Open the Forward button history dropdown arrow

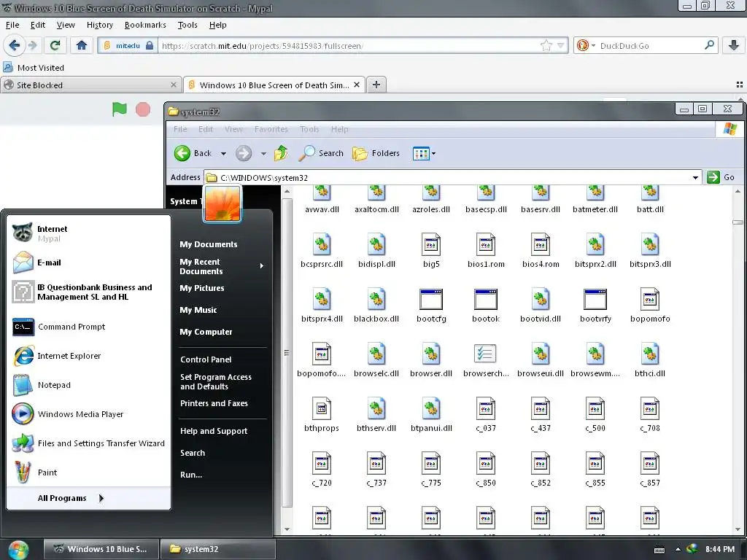click(x=263, y=154)
